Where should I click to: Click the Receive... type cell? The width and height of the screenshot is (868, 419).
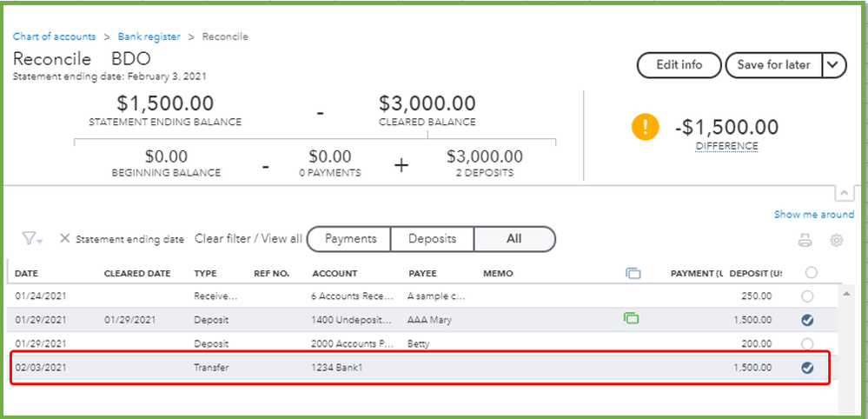[x=215, y=296]
